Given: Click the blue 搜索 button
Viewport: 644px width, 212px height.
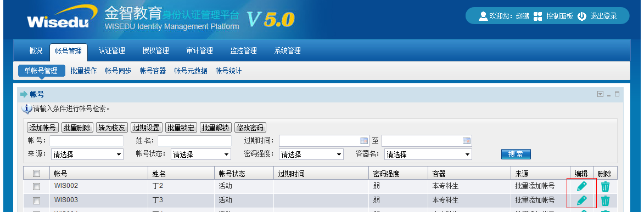Looking at the screenshot, I should pyautogui.click(x=516, y=154).
